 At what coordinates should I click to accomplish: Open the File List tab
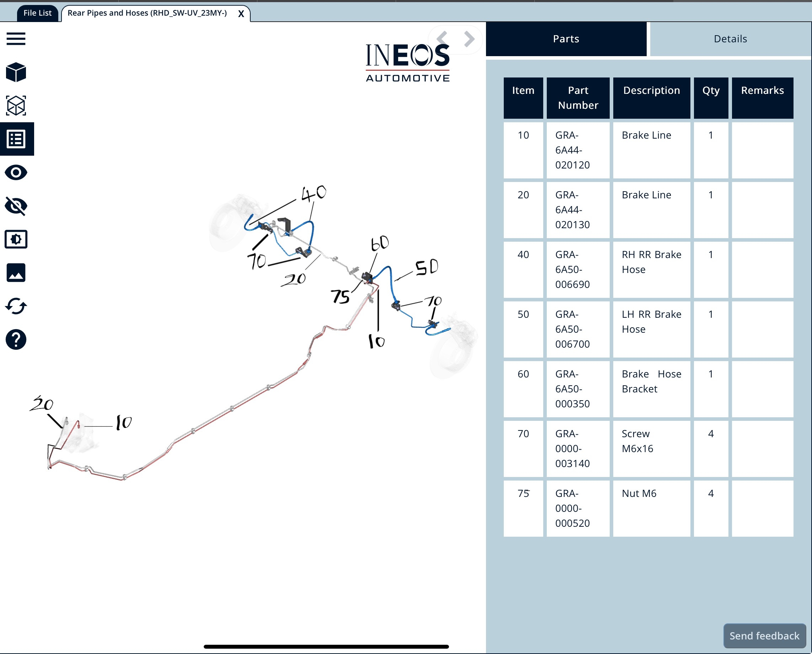[x=37, y=13]
